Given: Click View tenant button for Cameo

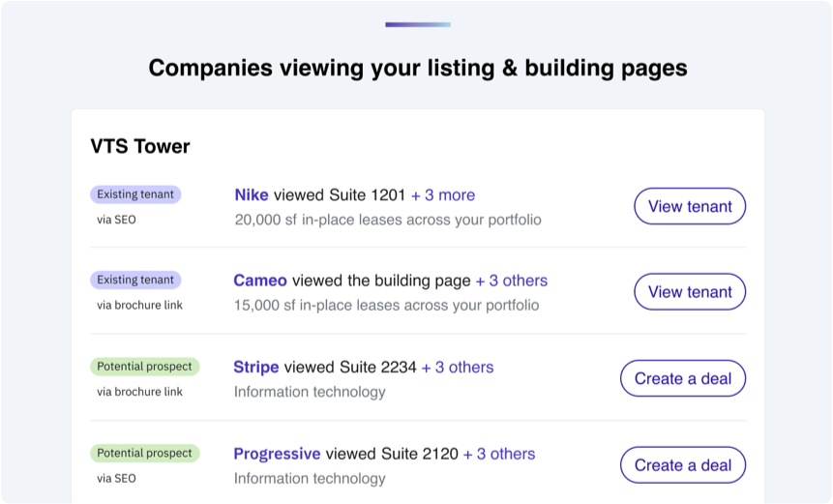Looking at the screenshot, I should click(x=690, y=292).
